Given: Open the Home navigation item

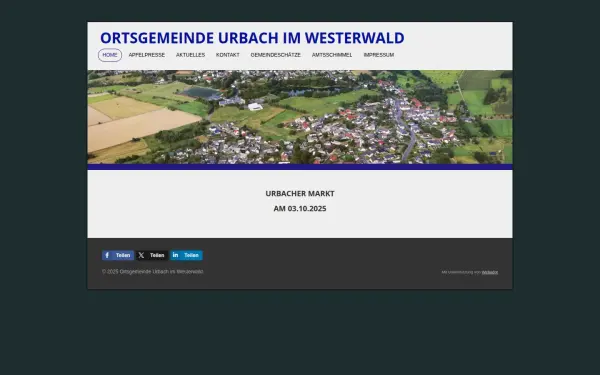Looking at the screenshot, I should (110, 55).
